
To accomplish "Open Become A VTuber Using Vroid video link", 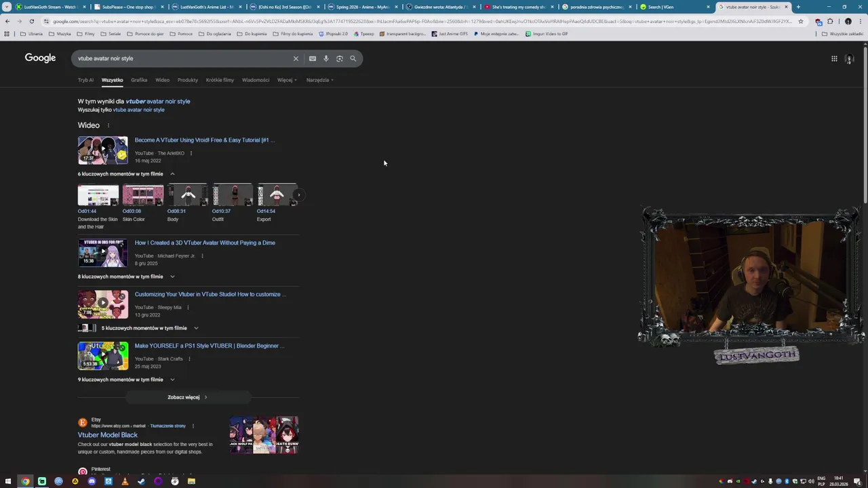I will click(205, 140).
